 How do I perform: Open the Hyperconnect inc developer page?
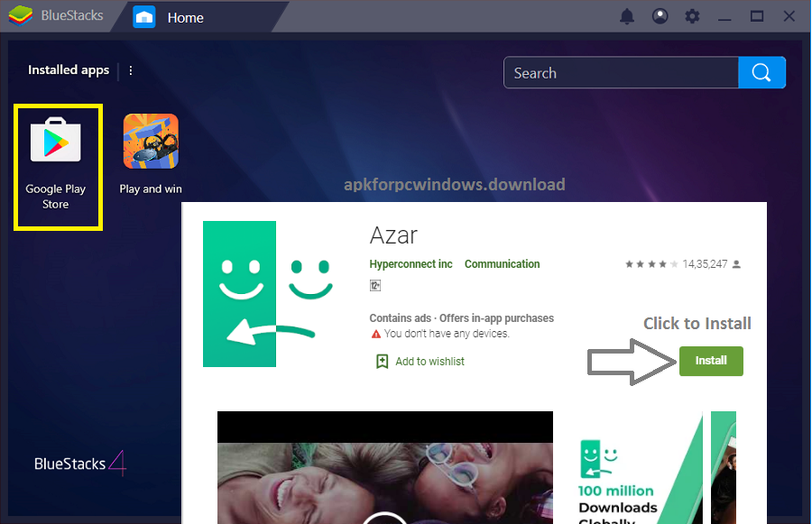[411, 263]
